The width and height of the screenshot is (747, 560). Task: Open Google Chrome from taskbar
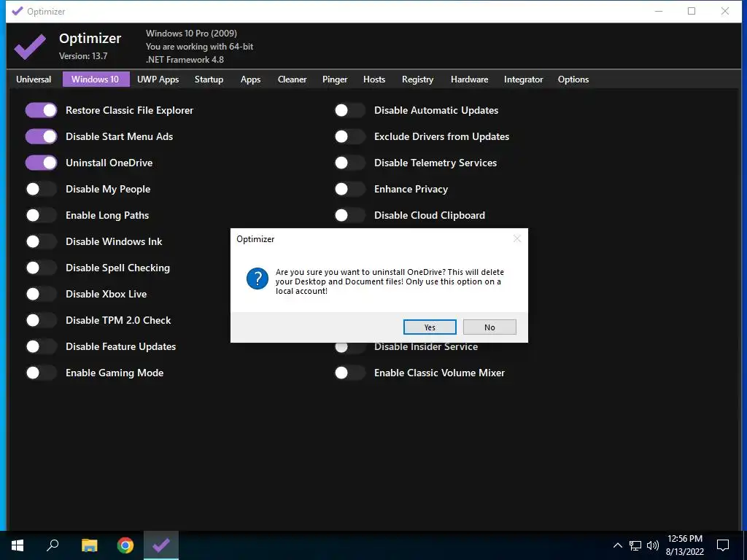125,545
